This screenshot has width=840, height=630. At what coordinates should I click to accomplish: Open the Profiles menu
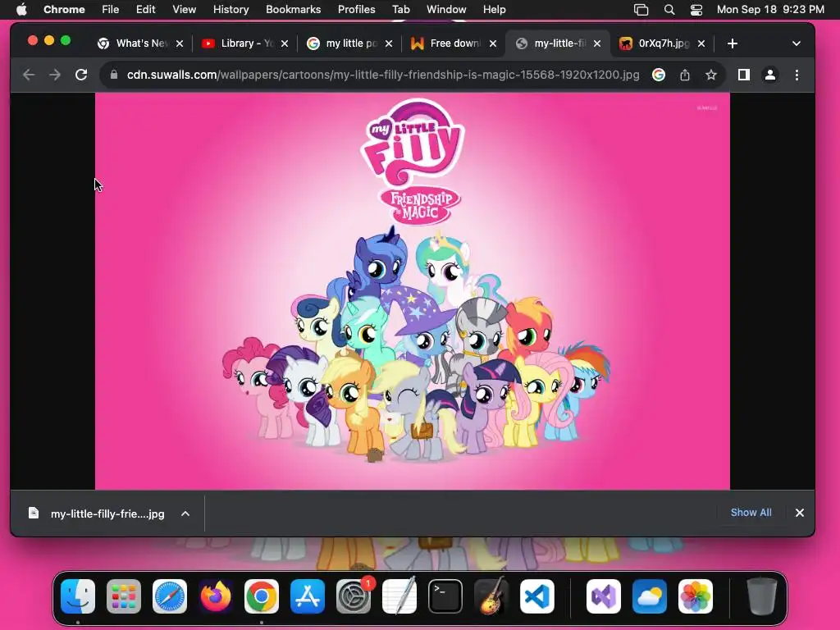[x=356, y=10]
